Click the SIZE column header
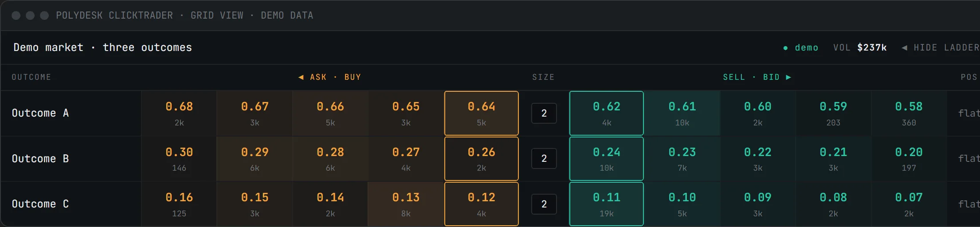Screen dimensions: 980x227 [544, 77]
